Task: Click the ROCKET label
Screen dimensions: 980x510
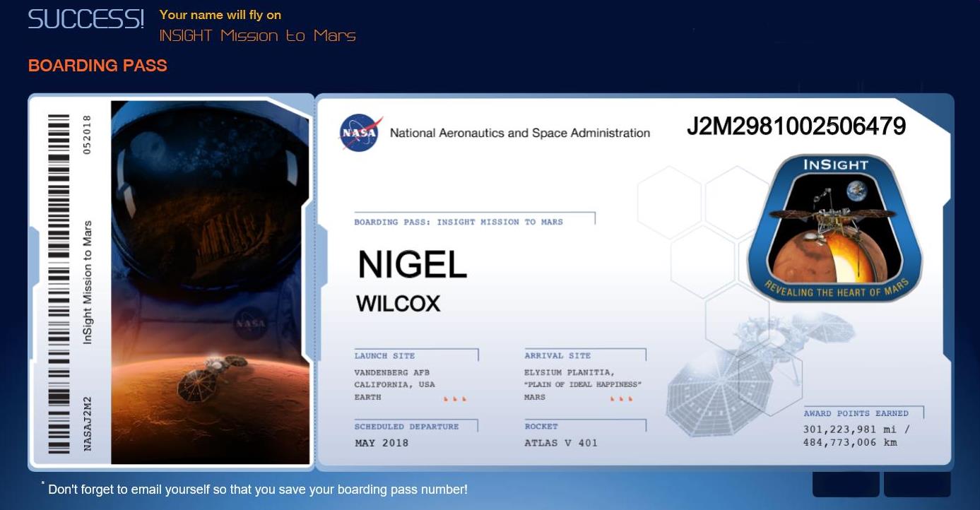Action: 541,427
